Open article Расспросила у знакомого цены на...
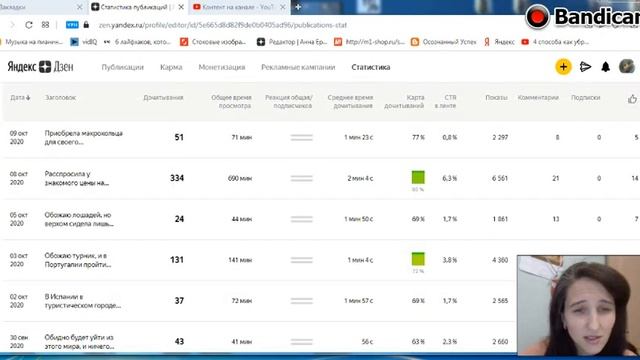Screen dimensions: 640x360 77,178
